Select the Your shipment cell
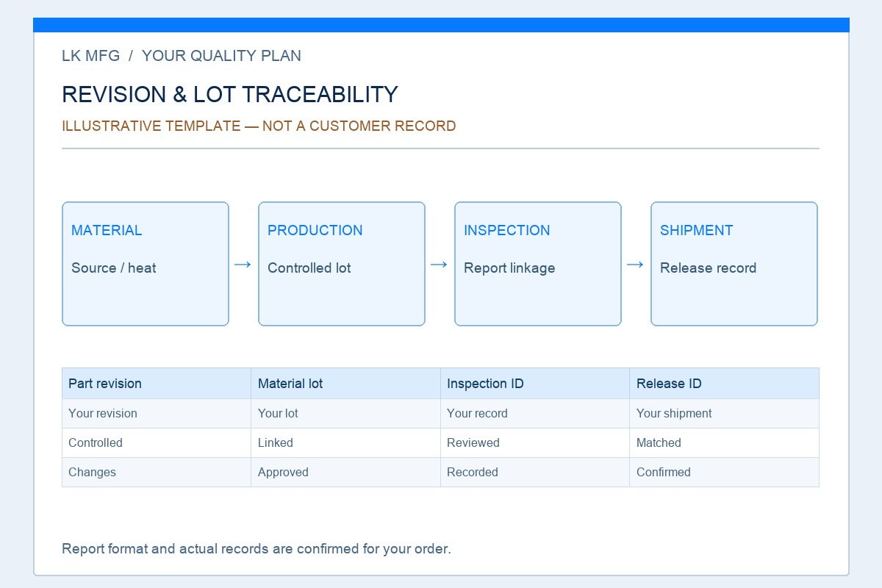 (724, 414)
